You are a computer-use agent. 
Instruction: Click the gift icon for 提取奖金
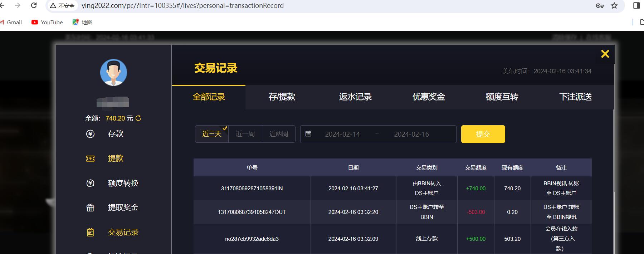pyautogui.click(x=91, y=207)
